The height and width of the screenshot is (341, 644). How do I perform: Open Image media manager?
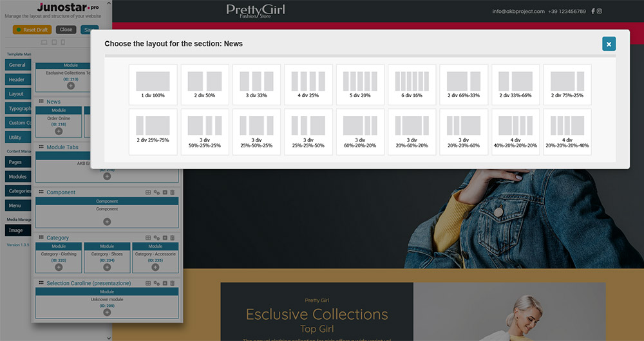point(16,230)
